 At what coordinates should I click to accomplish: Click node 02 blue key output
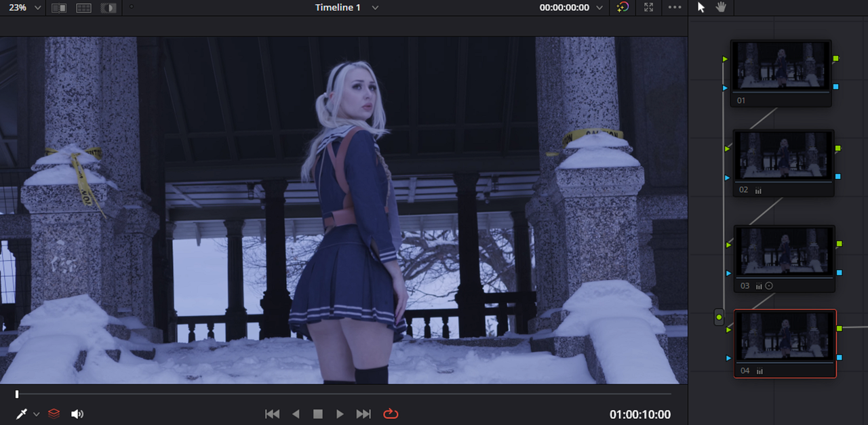coord(838,176)
